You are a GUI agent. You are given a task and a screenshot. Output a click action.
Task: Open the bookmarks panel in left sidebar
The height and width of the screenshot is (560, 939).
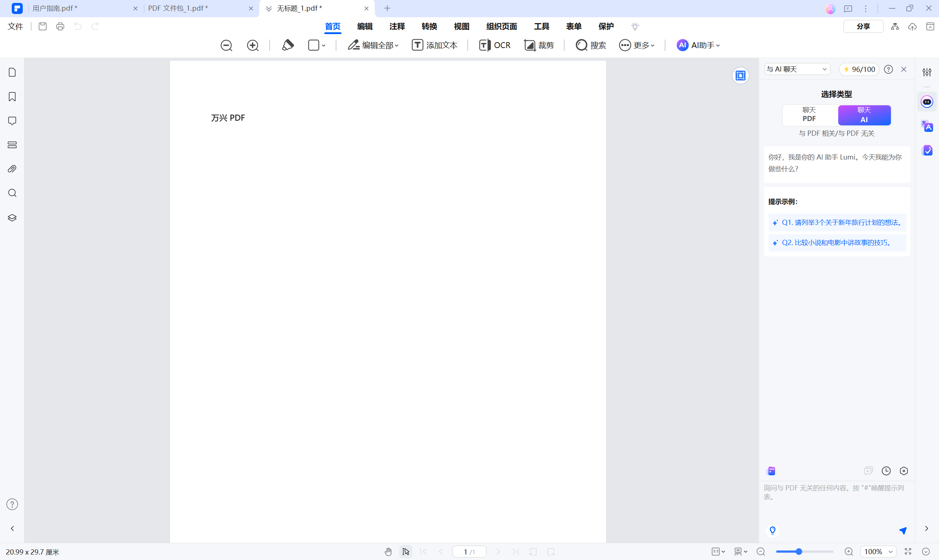tap(12, 96)
